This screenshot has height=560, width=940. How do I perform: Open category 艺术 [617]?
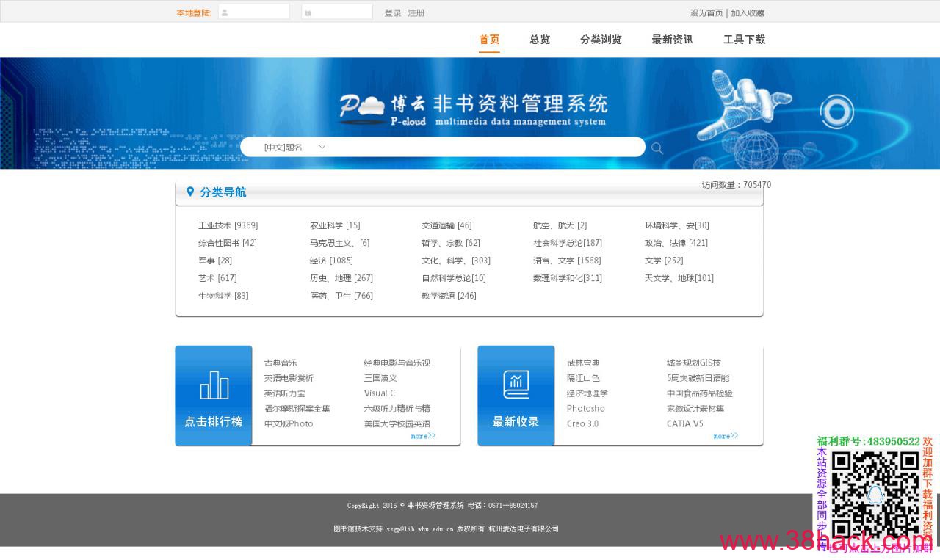pos(217,278)
